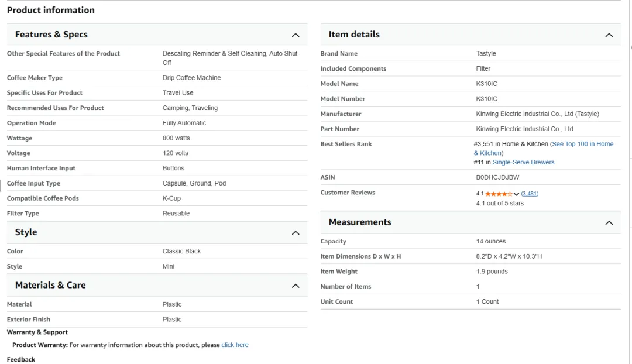Collapse the Measurements section chevron
Viewport: 632px width, 364px height.
point(609,222)
